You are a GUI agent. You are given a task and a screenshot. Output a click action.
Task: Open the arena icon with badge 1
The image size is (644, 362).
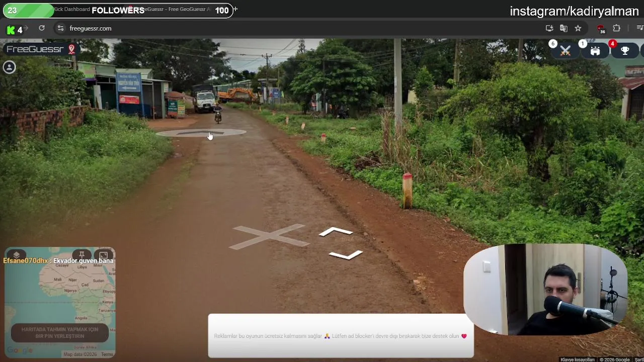click(595, 51)
